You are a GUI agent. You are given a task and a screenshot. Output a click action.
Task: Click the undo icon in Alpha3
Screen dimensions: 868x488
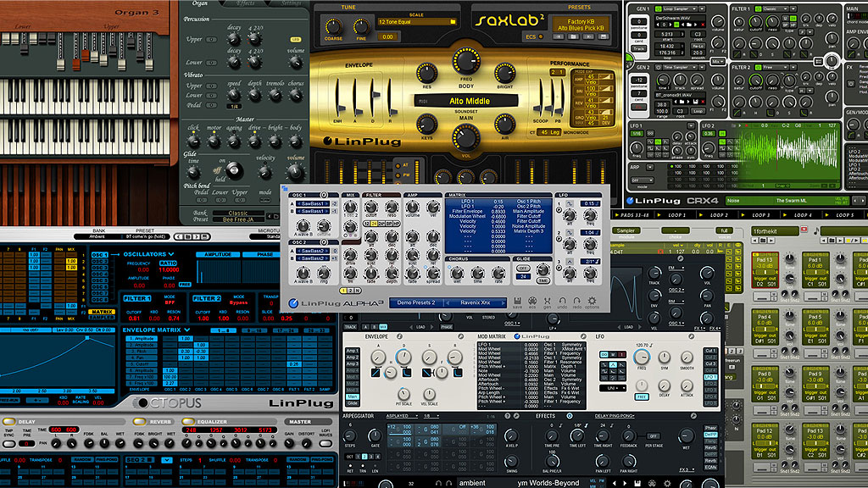pos(562,301)
